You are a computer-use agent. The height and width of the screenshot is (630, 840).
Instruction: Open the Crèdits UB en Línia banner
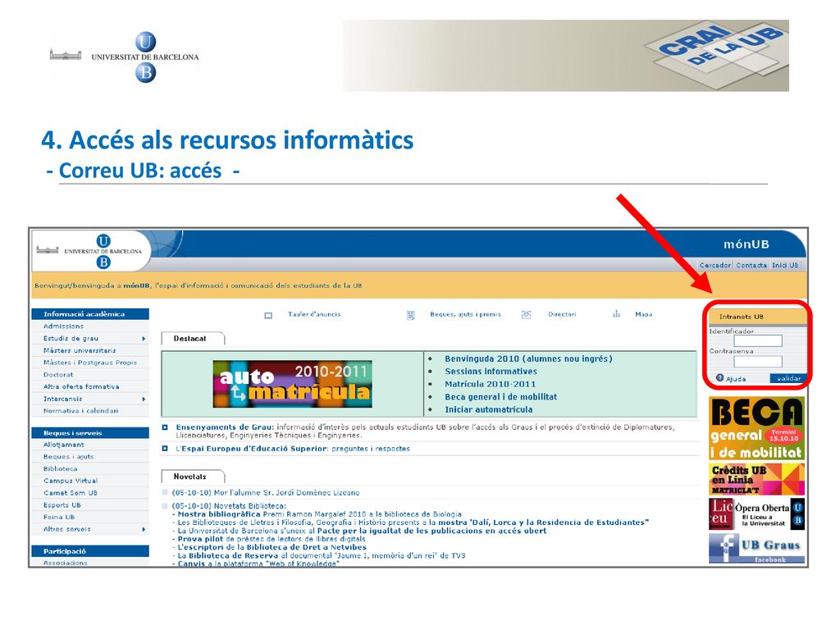coord(756,479)
